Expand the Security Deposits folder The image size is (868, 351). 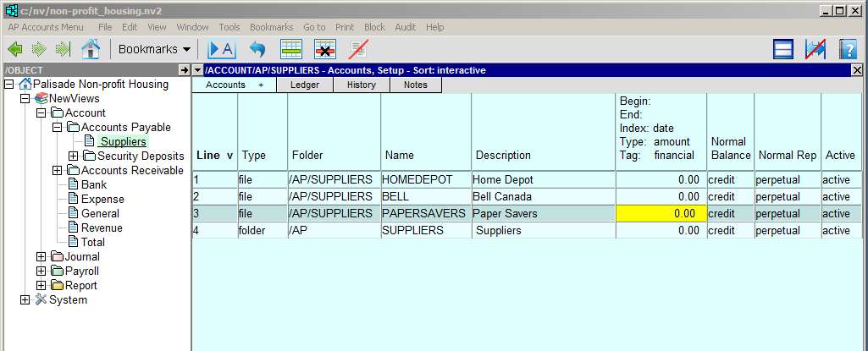tap(73, 156)
